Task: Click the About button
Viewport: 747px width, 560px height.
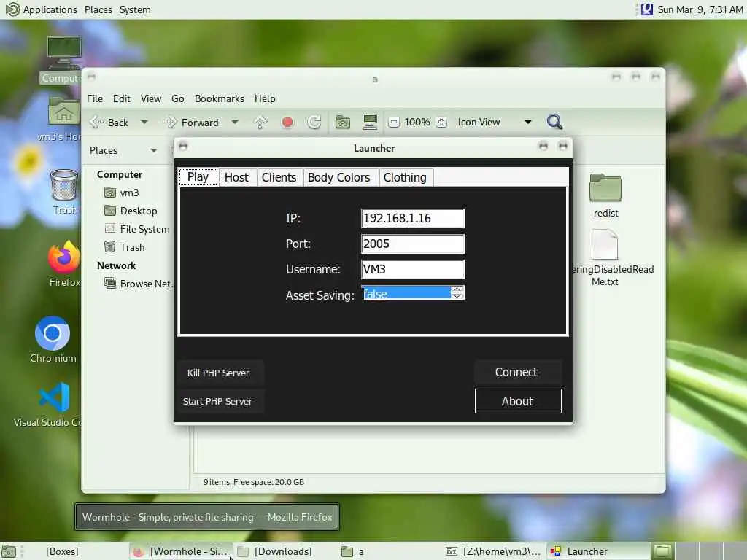Action: [x=518, y=401]
